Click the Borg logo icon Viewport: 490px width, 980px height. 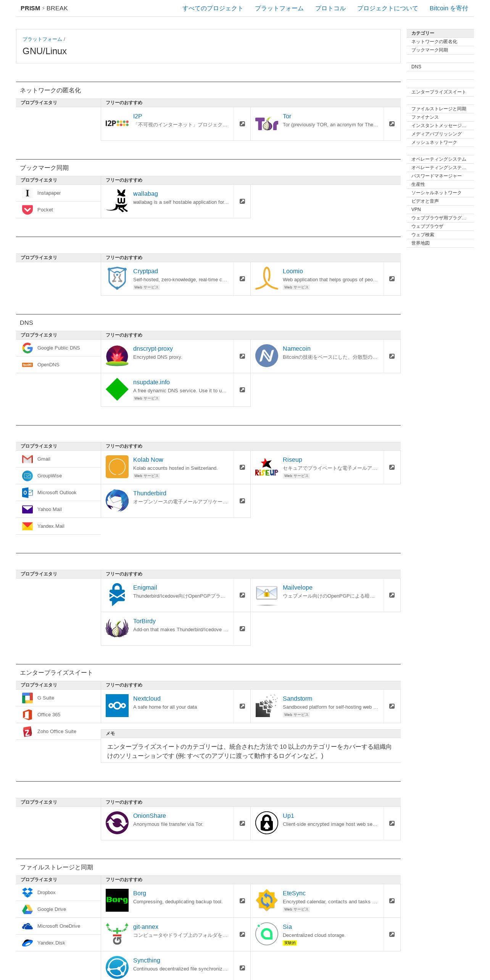(117, 900)
